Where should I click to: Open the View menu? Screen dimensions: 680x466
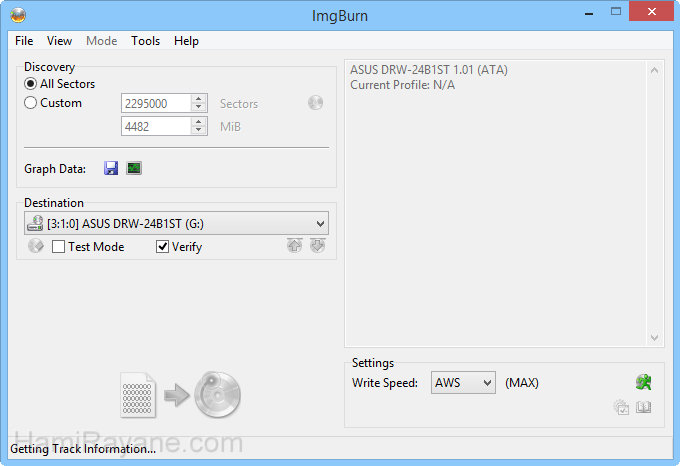click(x=59, y=41)
